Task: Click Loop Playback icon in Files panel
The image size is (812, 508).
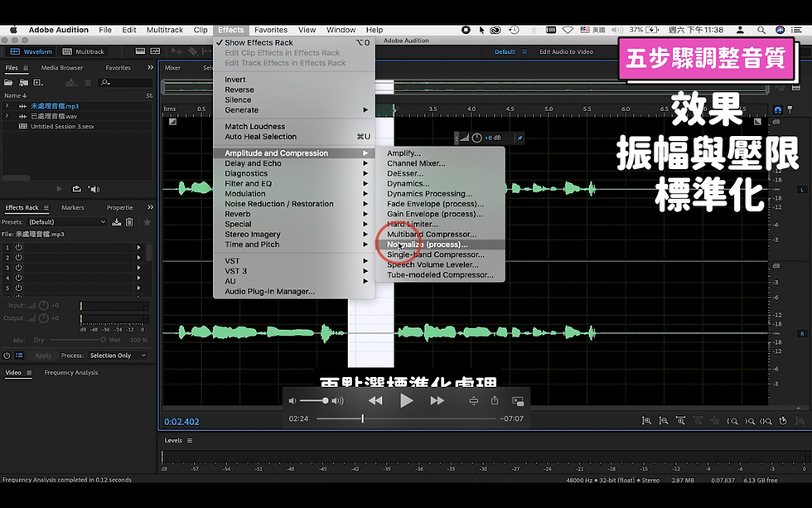Action: pyautogui.click(x=76, y=189)
